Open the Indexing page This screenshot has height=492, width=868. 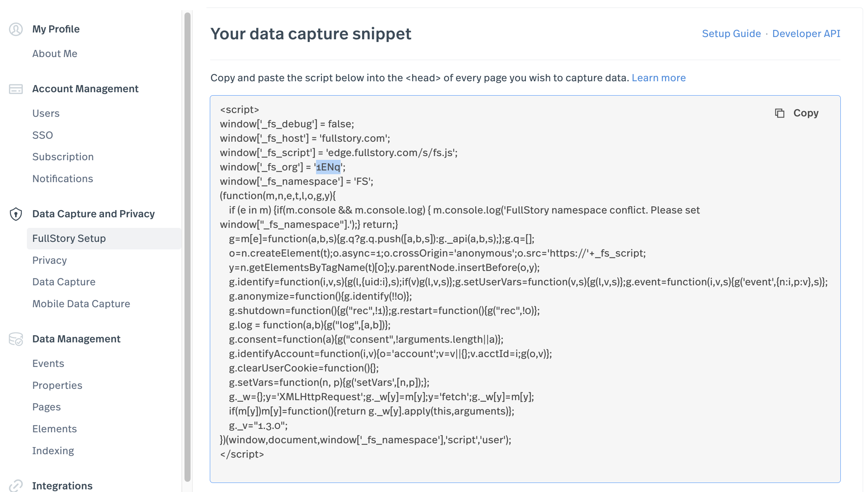(53, 451)
